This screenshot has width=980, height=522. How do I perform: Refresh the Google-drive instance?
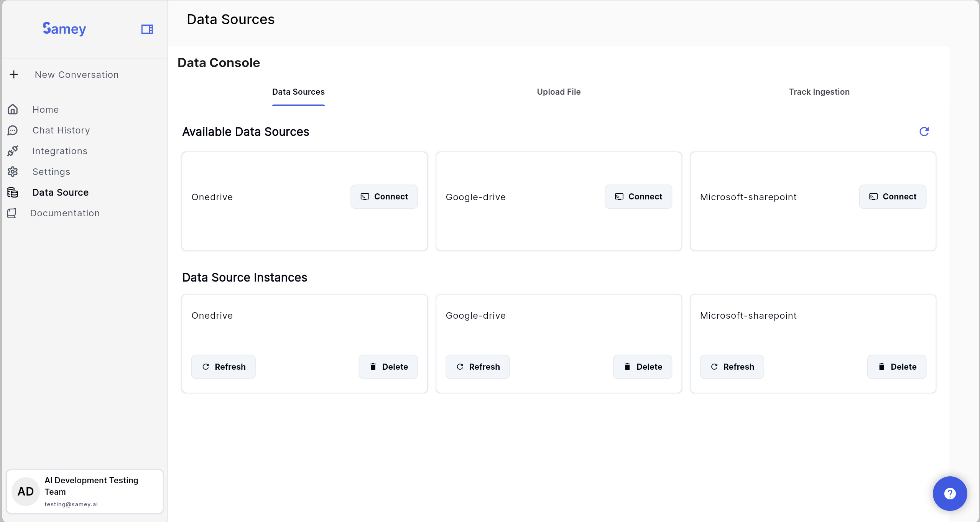[x=477, y=367]
